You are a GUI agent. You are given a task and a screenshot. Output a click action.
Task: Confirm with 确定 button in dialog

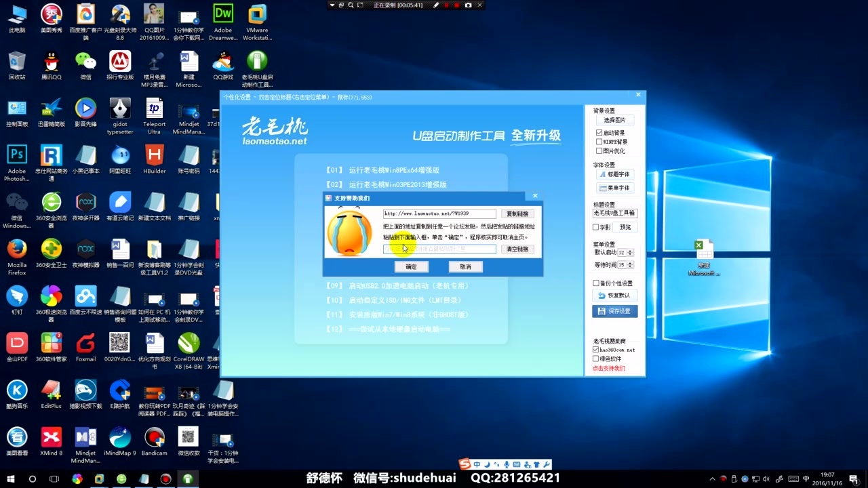411,266
